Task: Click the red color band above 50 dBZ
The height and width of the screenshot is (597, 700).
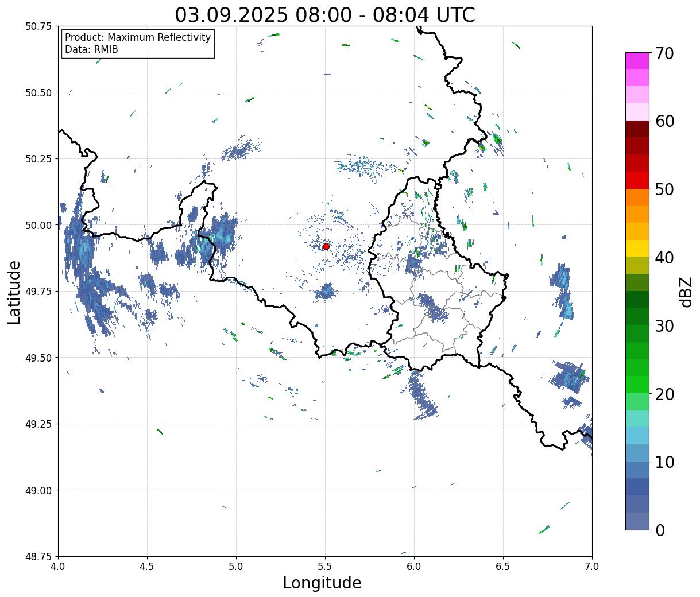Action: (x=637, y=180)
